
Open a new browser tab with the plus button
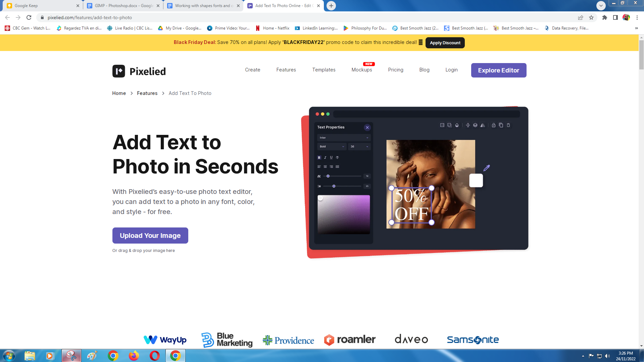[x=331, y=6]
